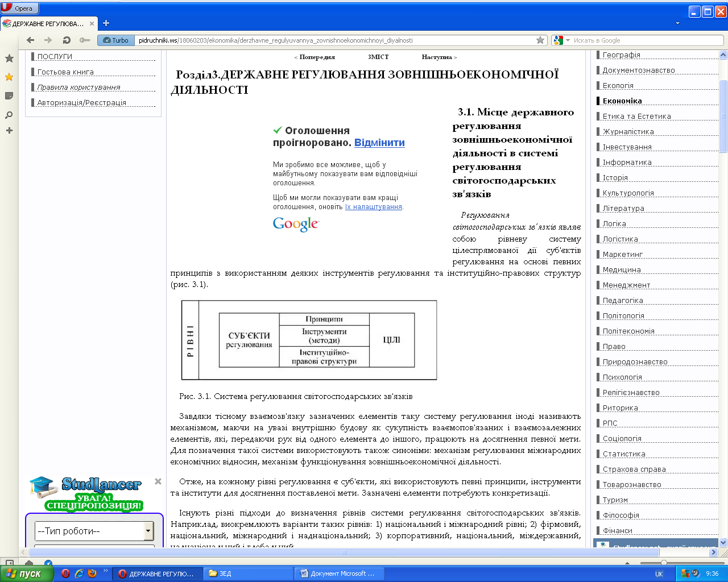Select Логістика in subject list
Image resolution: width=728 pixels, height=582 pixels.
(620, 239)
